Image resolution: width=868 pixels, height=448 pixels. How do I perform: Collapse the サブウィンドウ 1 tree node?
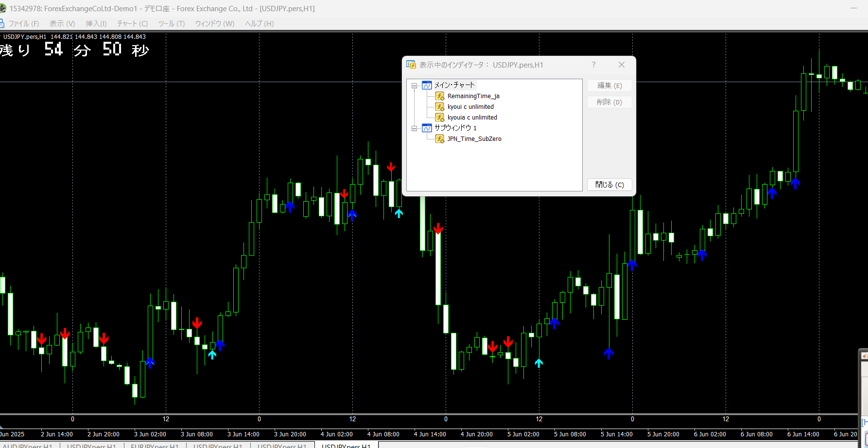click(415, 128)
